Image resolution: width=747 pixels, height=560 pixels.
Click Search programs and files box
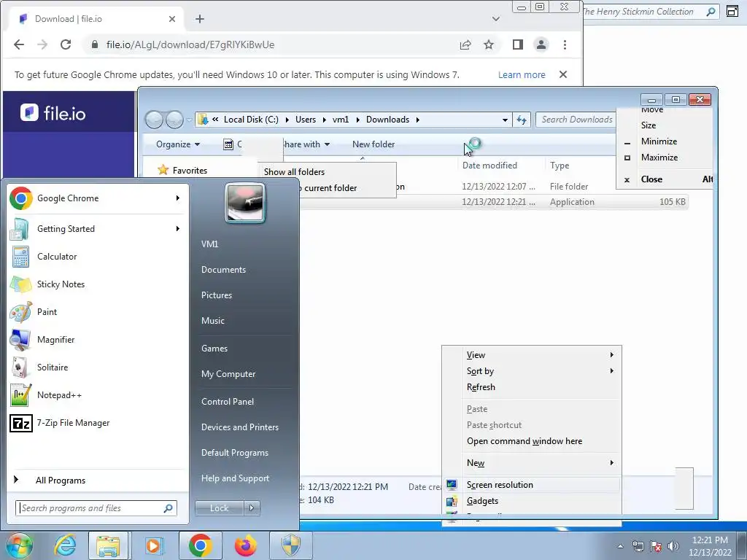pos(96,508)
